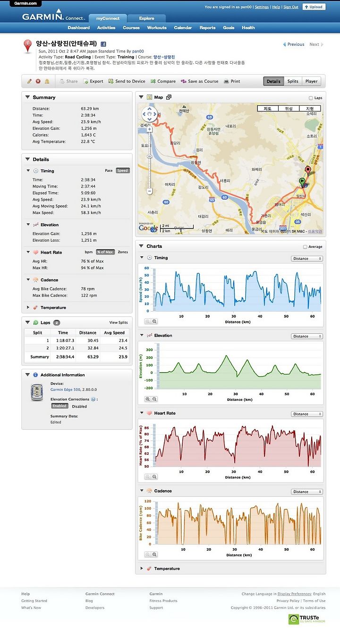Show heart rate Zones
340x644 pixels.
(x=123, y=252)
